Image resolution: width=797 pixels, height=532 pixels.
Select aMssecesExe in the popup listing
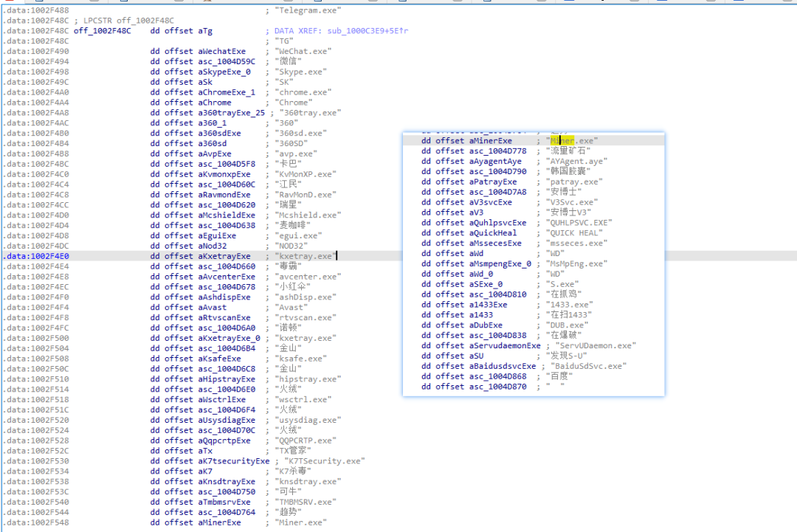tap(495, 243)
